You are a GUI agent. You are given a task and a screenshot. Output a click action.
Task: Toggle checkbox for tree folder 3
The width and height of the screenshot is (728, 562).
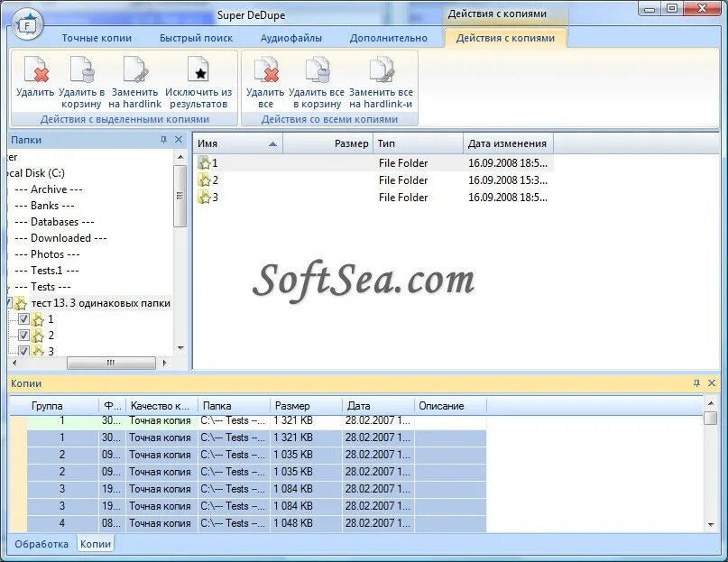point(23,351)
